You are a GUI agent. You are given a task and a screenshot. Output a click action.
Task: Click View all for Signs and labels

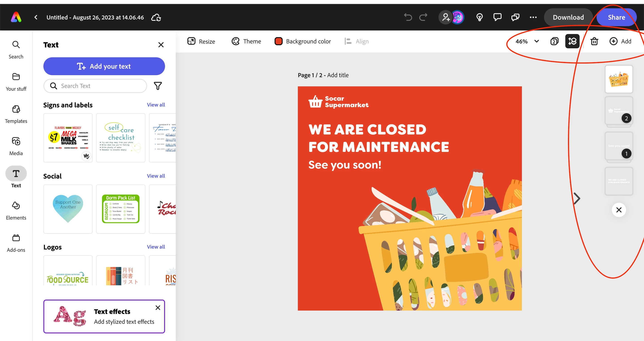[x=156, y=104]
